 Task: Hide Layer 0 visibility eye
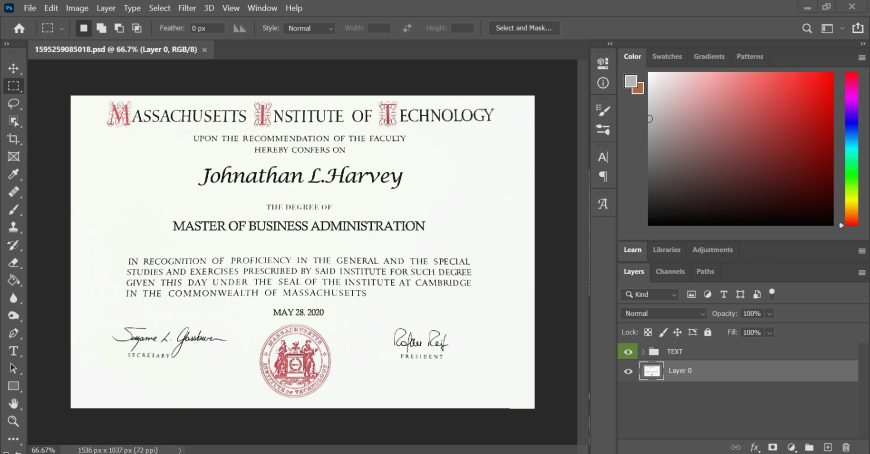click(628, 371)
